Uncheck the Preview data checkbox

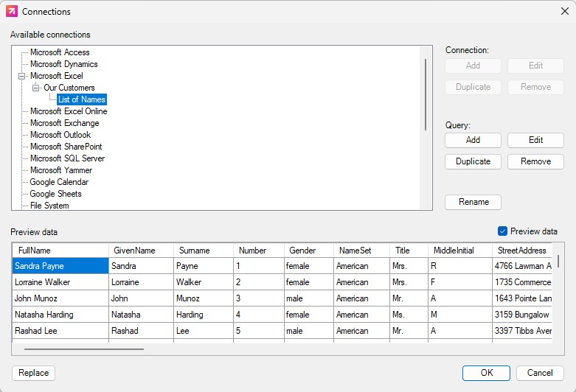click(x=502, y=231)
